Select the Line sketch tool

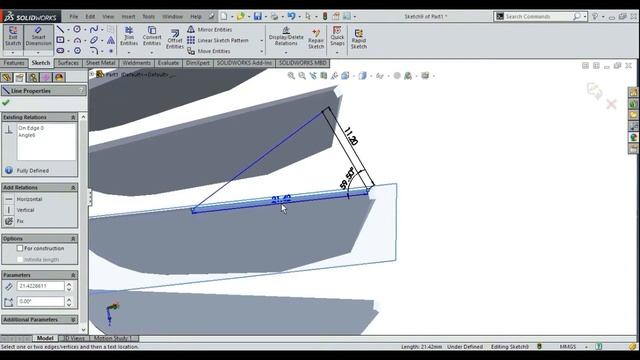pos(60,29)
